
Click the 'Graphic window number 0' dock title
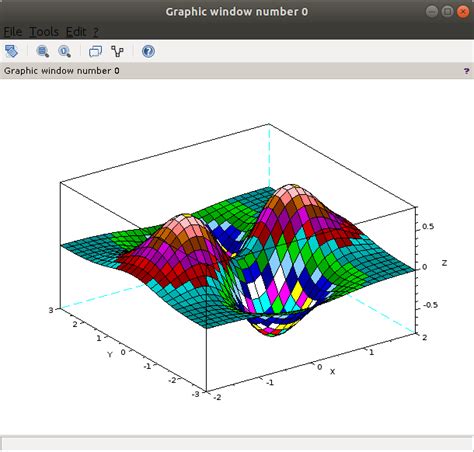pyautogui.click(x=62, y=71)
